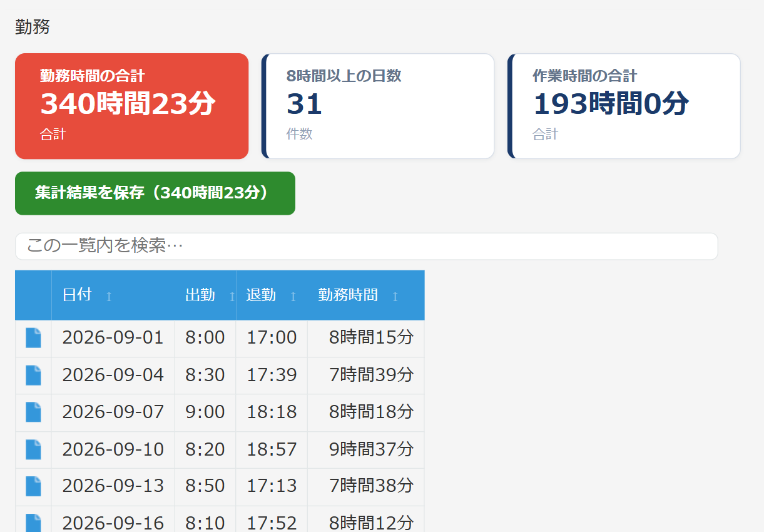Save results with 集計結果を保存 button

coord(155,193)
